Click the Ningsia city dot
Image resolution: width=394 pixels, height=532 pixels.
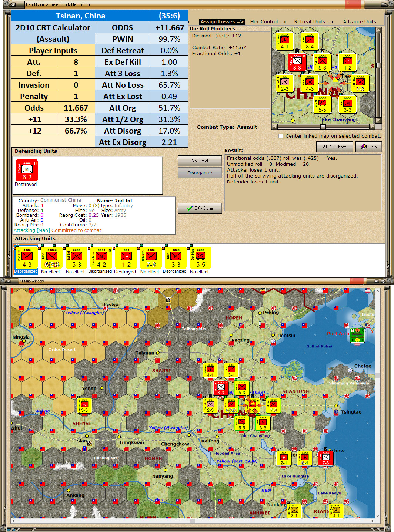(24, 341)
